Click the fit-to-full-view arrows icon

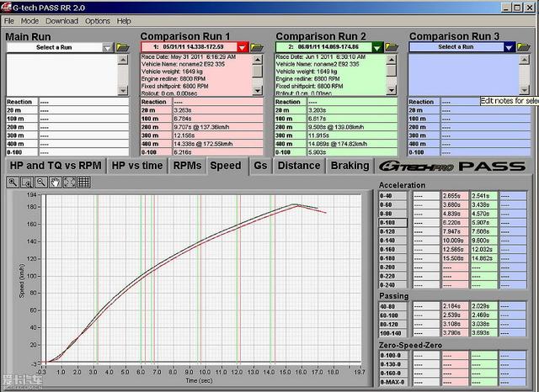[69, 182]
